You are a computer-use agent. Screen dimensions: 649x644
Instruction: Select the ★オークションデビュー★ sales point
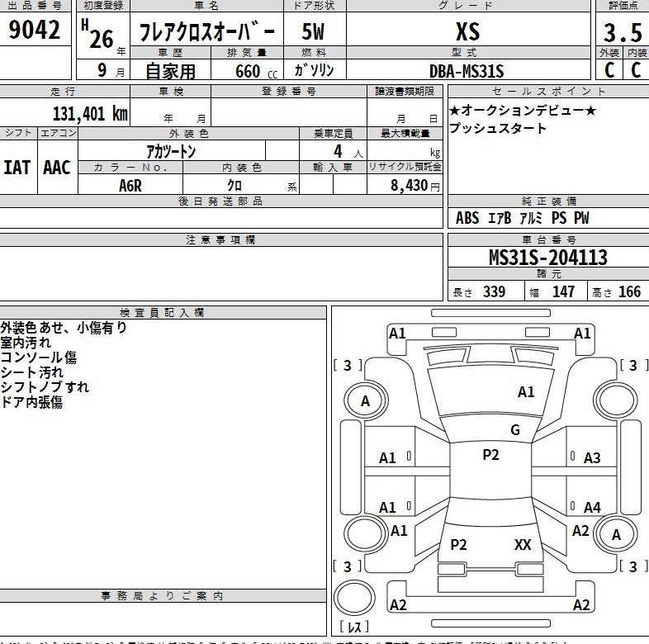click(523, 111)
